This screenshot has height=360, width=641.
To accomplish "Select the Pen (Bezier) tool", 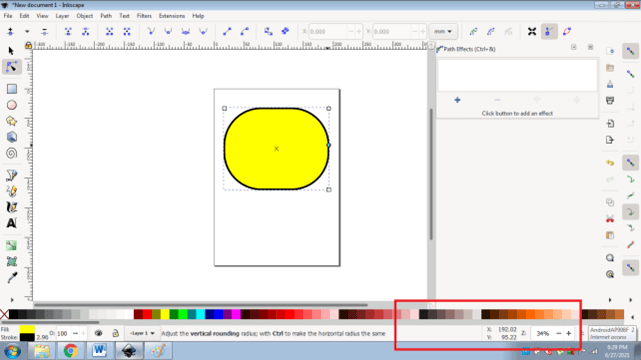I will tap(11, 175).
